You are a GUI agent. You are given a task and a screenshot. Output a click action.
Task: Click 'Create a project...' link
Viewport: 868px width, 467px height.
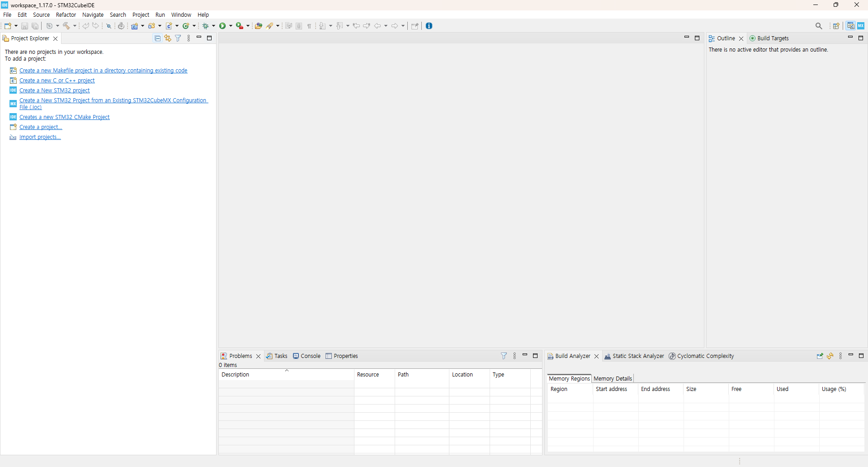(41, 127)
